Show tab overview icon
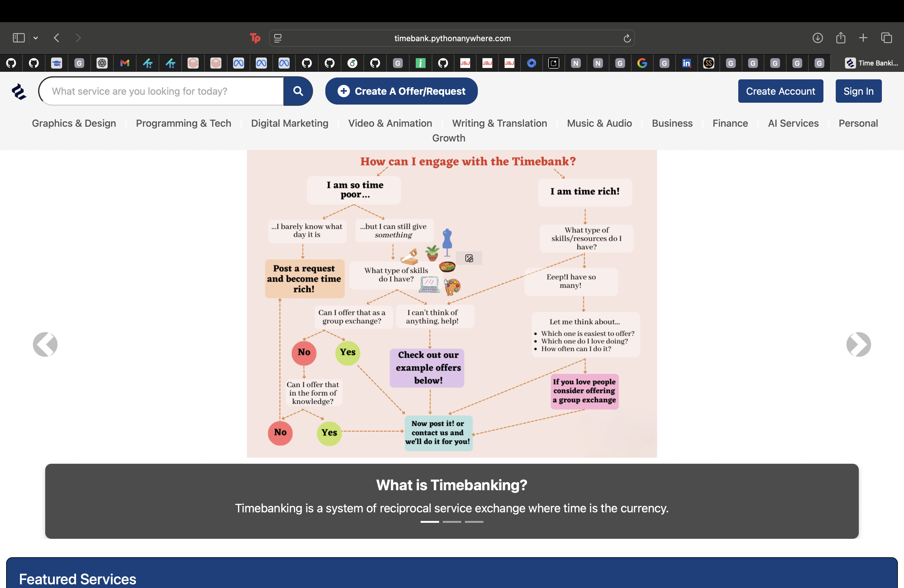The image size is (904, 588). tap(886, 38)
